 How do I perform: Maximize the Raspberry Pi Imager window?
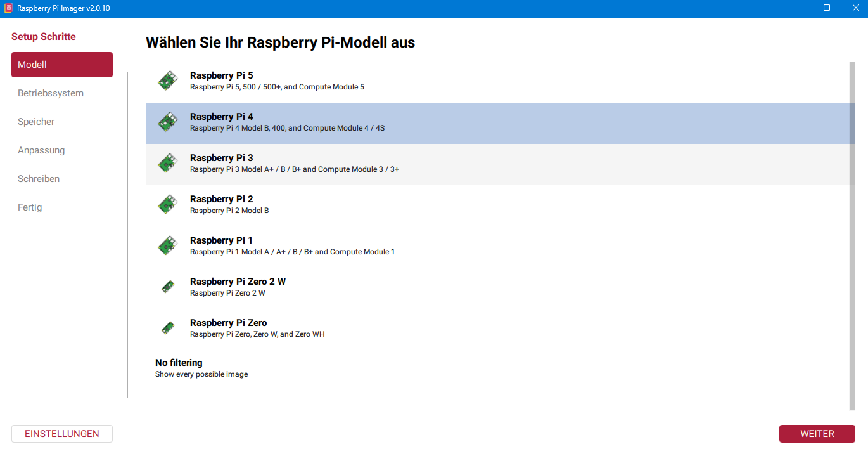click(827, 8)
